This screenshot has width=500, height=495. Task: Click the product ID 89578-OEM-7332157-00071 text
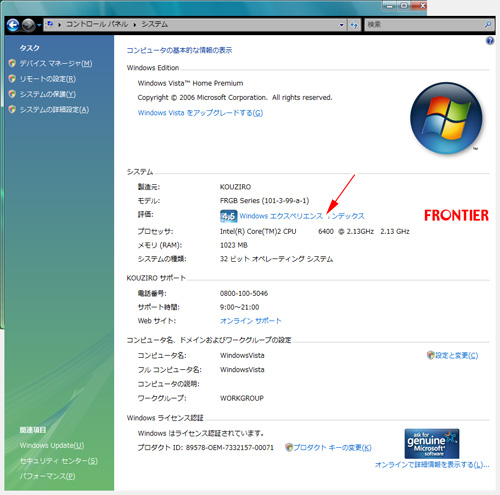click(230, 448)
